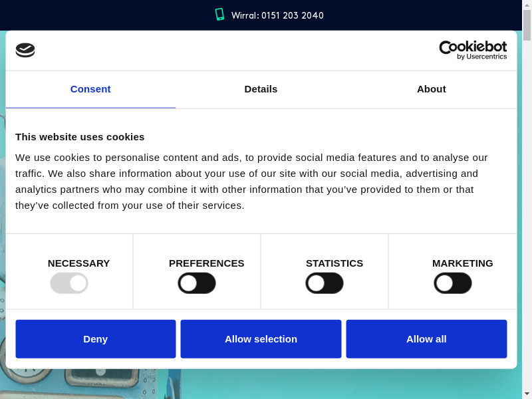Viewport: 532px width, 399px height.
Task: Click the Marketing category label
Action: (462, 263)
